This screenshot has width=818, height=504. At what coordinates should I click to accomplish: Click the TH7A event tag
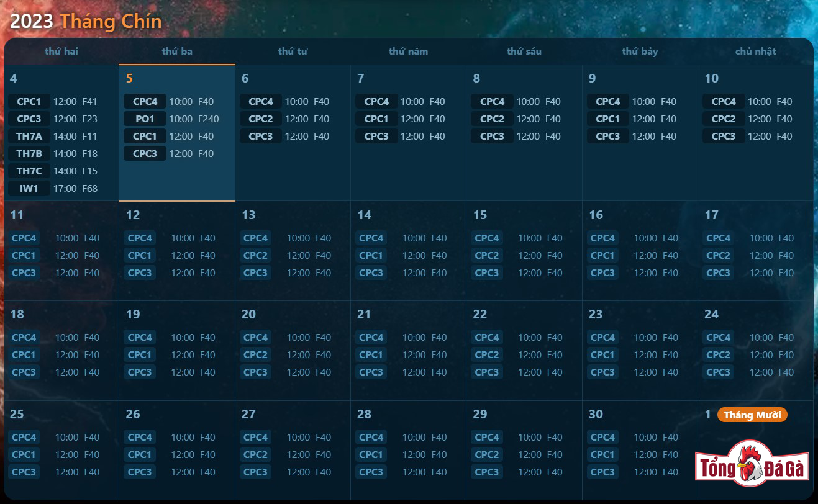(29, 136)
